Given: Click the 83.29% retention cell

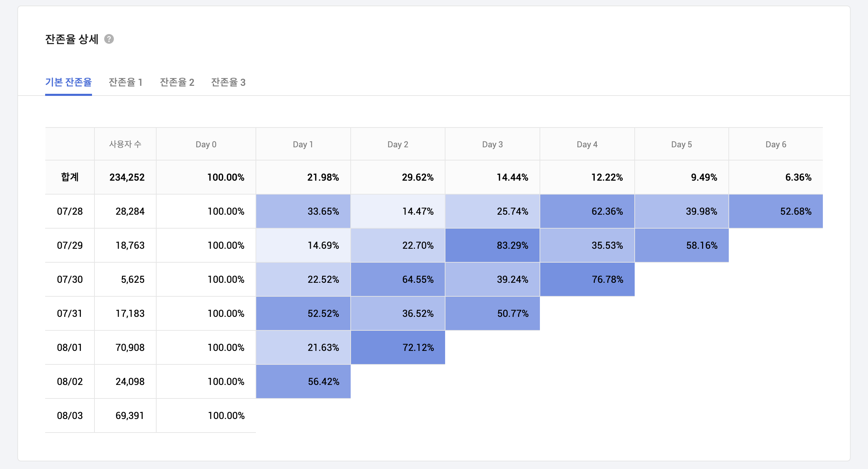Looking at the screenshot, I should 492,245.
